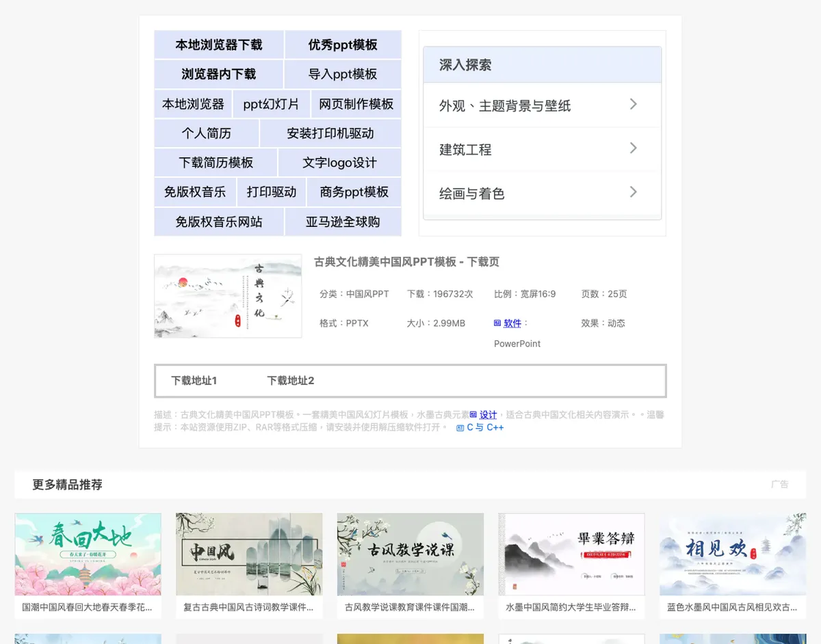The height and width of the screenshot is (644, 821).
Task: Choose the 个人简历 tag
Action: [x=207, y=133]
